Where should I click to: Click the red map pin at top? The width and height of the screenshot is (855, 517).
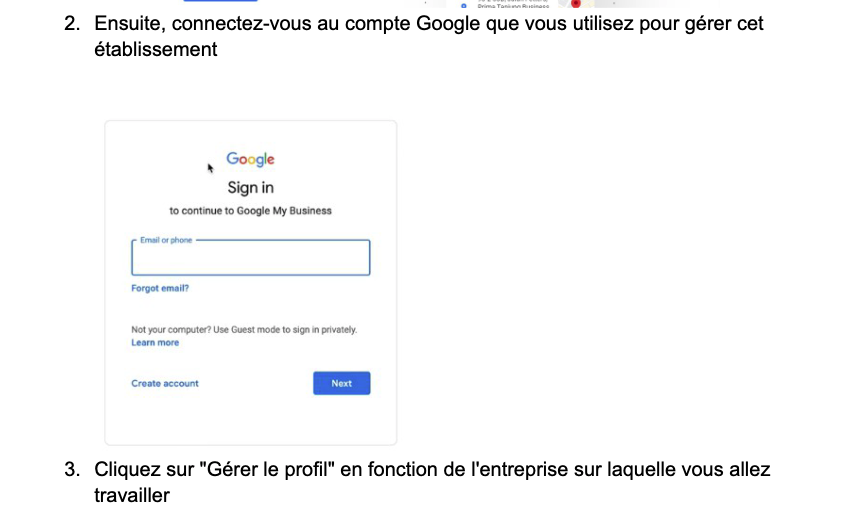pos(575,4)
